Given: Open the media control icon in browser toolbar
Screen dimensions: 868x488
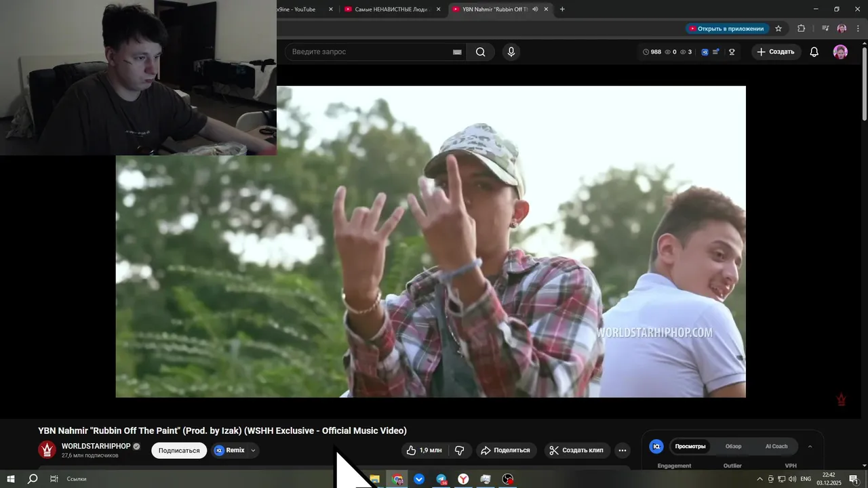Looking at the screenshot, I should 825,28.
